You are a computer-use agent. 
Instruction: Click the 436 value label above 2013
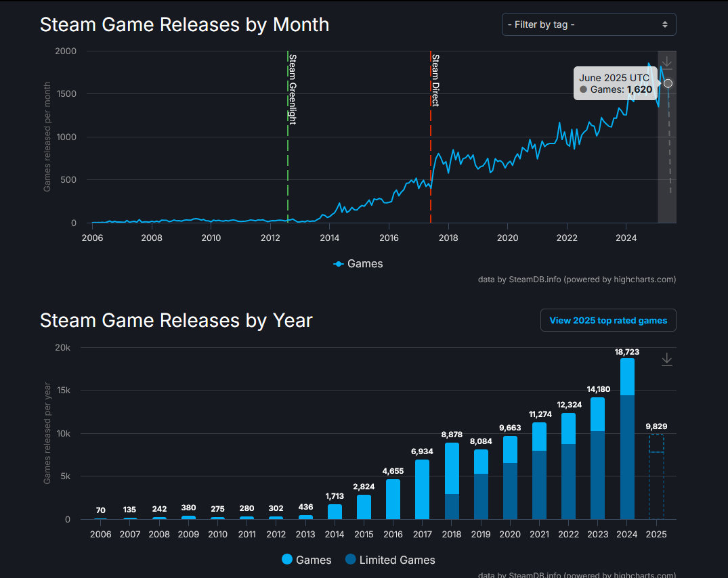[x=305, y=507]
